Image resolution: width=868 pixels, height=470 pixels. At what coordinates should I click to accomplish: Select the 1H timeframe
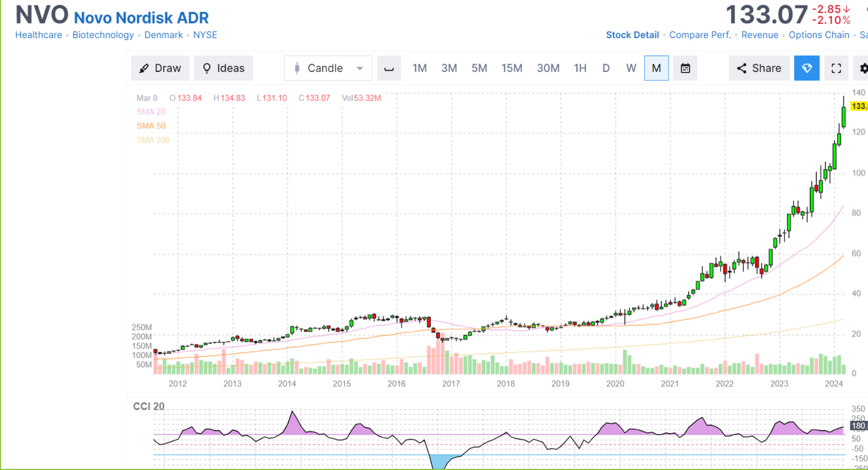580,68
